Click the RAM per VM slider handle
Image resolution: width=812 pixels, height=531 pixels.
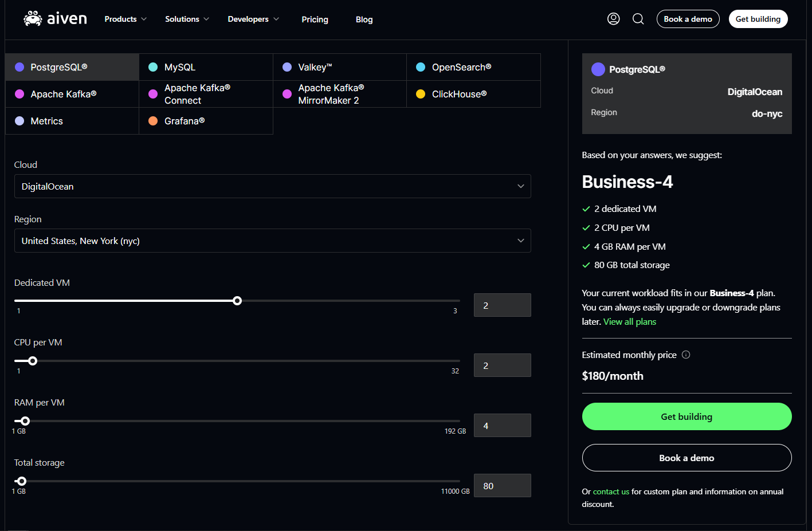tap(25, 421)
